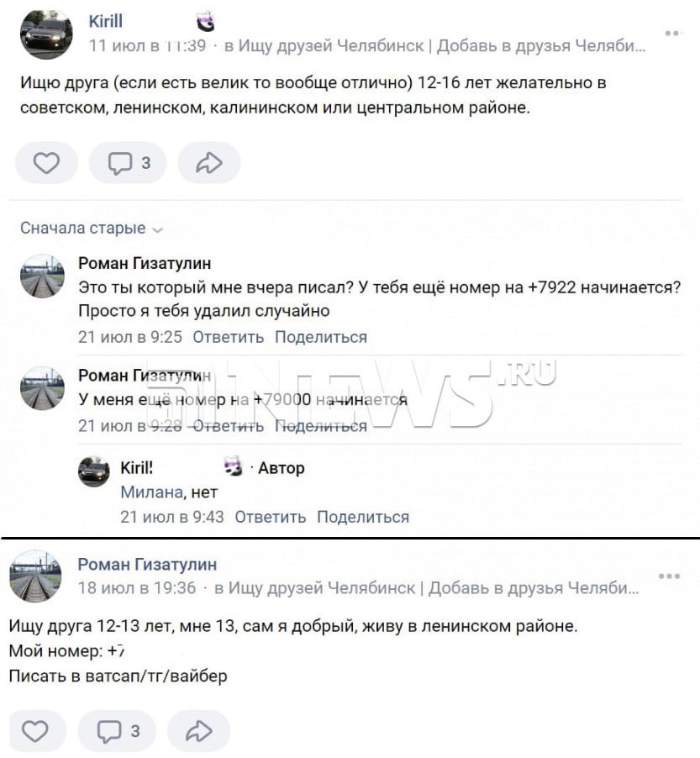Open Kirill's profile name link
The image size is (700, 758).
(105, 21)
